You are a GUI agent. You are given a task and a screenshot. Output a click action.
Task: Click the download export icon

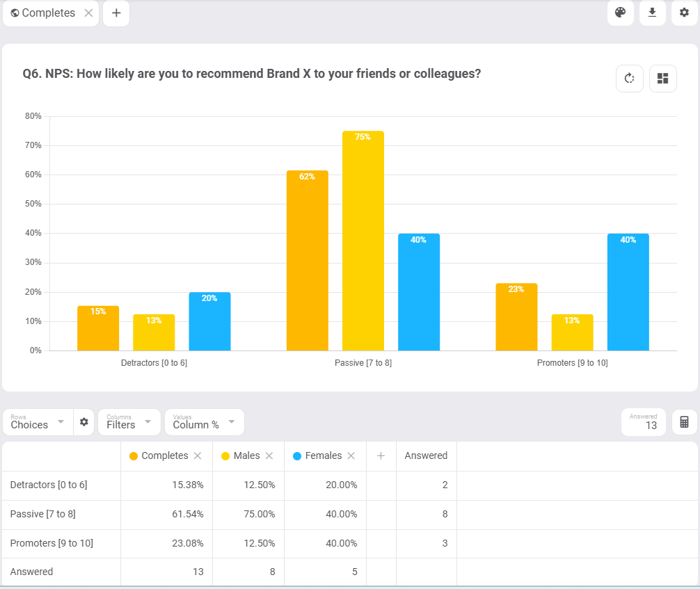pos(652,13)
